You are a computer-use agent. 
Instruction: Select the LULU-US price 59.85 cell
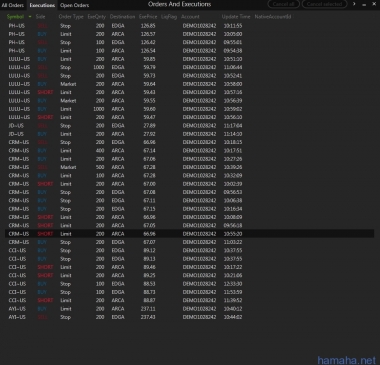pyautogui.click(x=149, y=59)
